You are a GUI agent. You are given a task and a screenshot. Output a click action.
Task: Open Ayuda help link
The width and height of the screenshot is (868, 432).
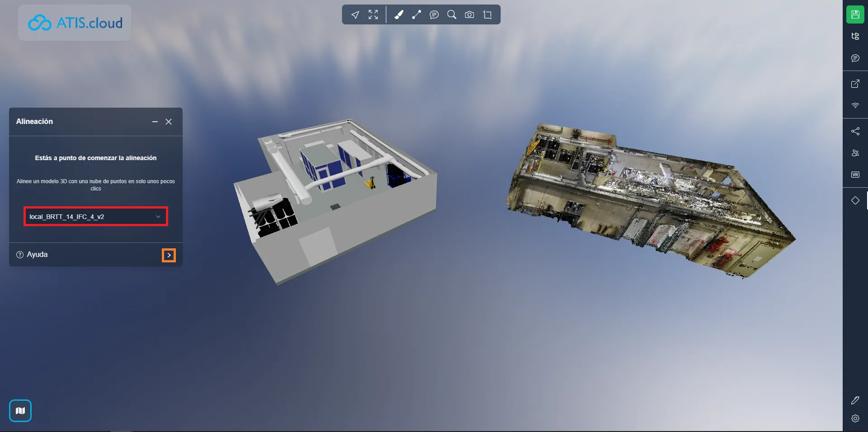(32, 255)
